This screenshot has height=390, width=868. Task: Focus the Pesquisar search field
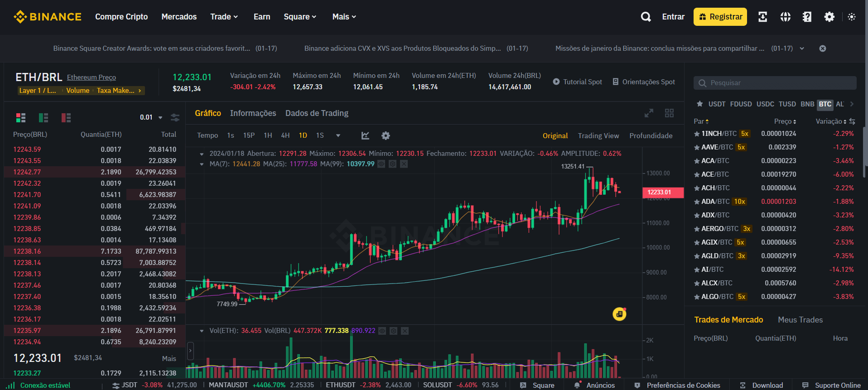click(x=775, y=83)
